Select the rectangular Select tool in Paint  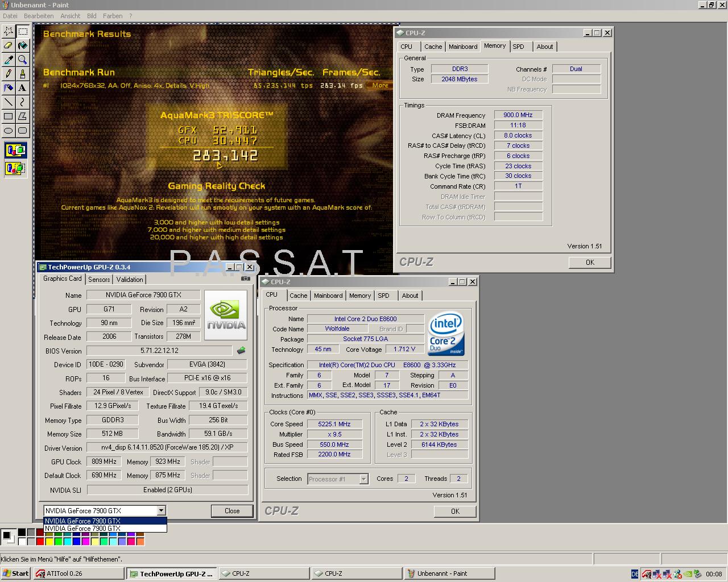pos(23,31)
